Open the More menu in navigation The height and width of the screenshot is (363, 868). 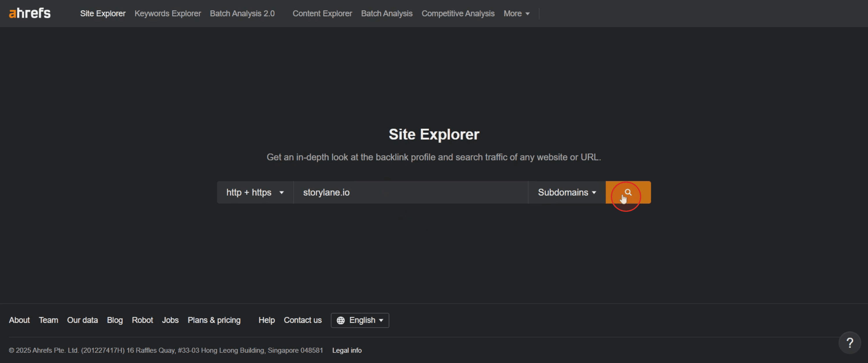516,14
